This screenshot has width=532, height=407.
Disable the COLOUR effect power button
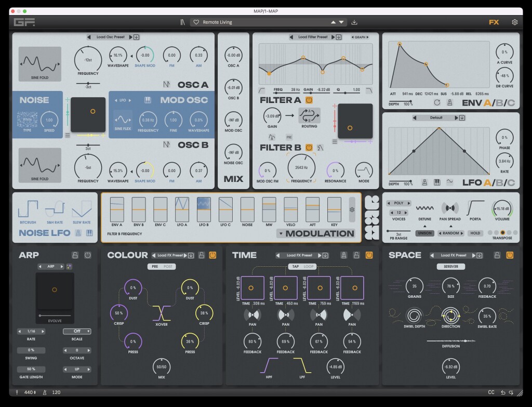[x=212, y=255]
